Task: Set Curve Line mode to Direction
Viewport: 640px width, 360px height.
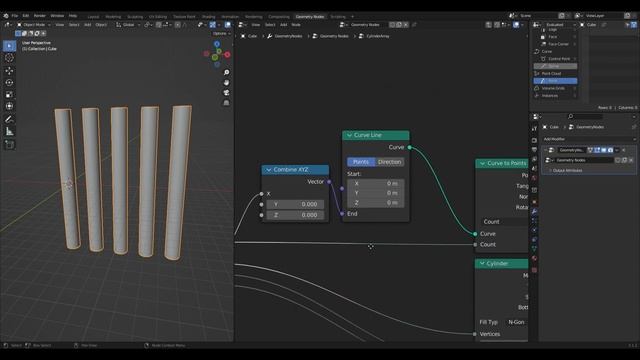Action: pos(389,162)
